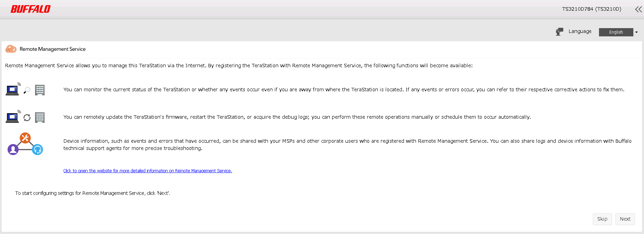Click the small arrow beside English

636,32
